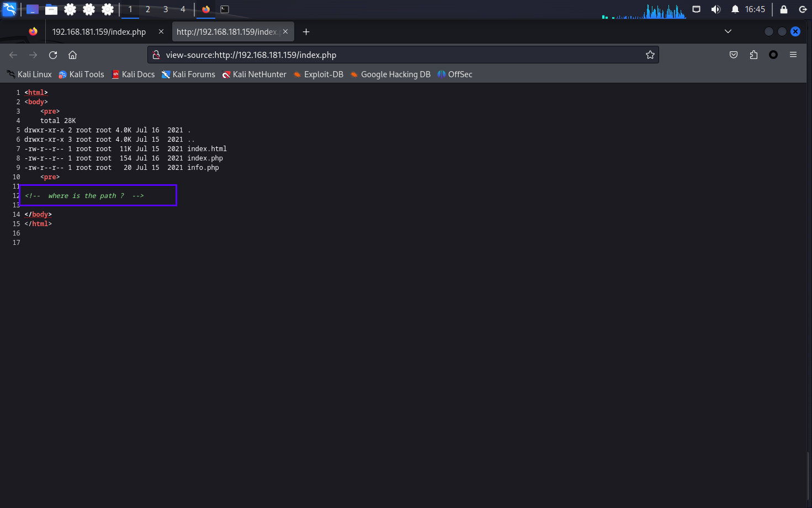Open a new tab with plus button
812x508 pixels.
click(306, 31)
